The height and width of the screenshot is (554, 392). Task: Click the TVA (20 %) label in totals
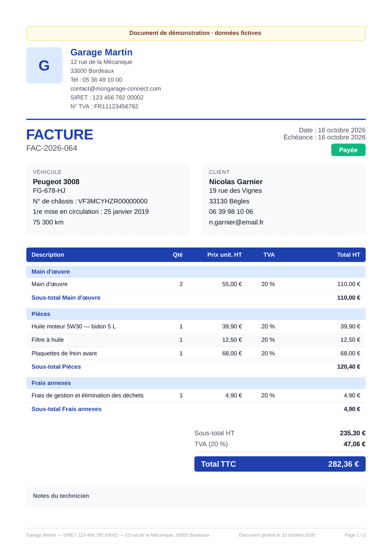(211, 444)
